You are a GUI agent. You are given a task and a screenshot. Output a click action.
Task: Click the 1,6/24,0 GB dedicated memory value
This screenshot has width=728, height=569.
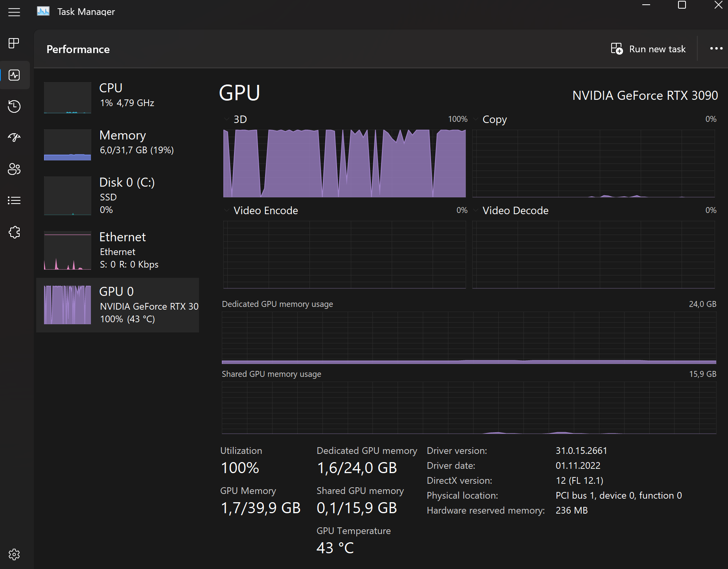coord(357,468)
